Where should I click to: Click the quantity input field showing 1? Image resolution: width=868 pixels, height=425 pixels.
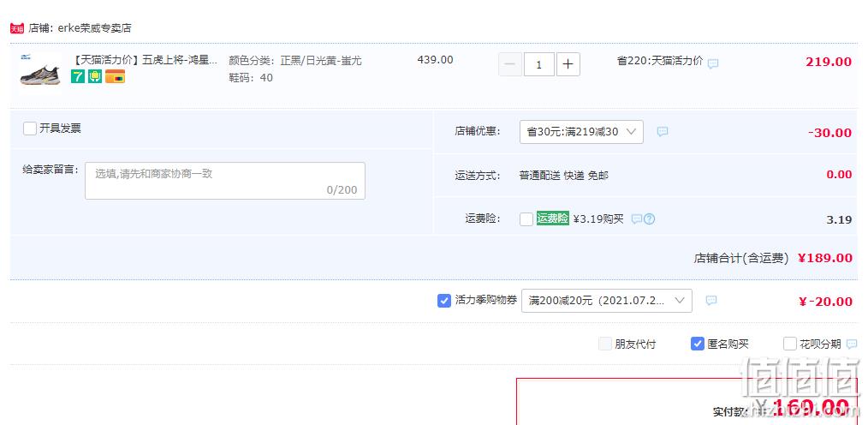pos(538,64)
